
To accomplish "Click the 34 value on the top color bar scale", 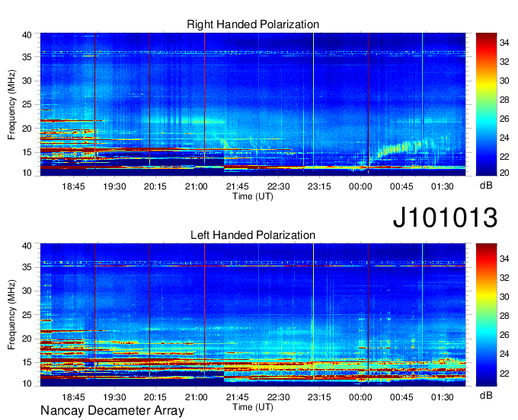I will click(504, 43).
